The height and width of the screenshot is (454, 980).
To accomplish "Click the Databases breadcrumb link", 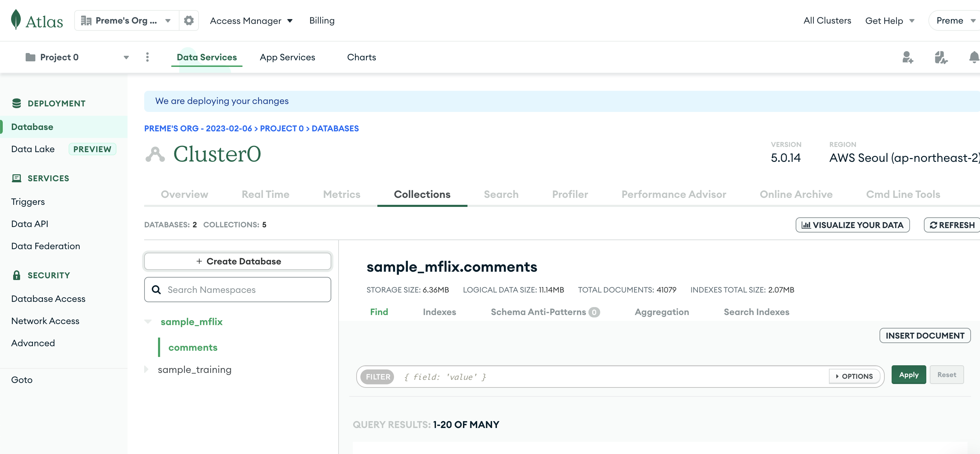I will pos(335,129).
